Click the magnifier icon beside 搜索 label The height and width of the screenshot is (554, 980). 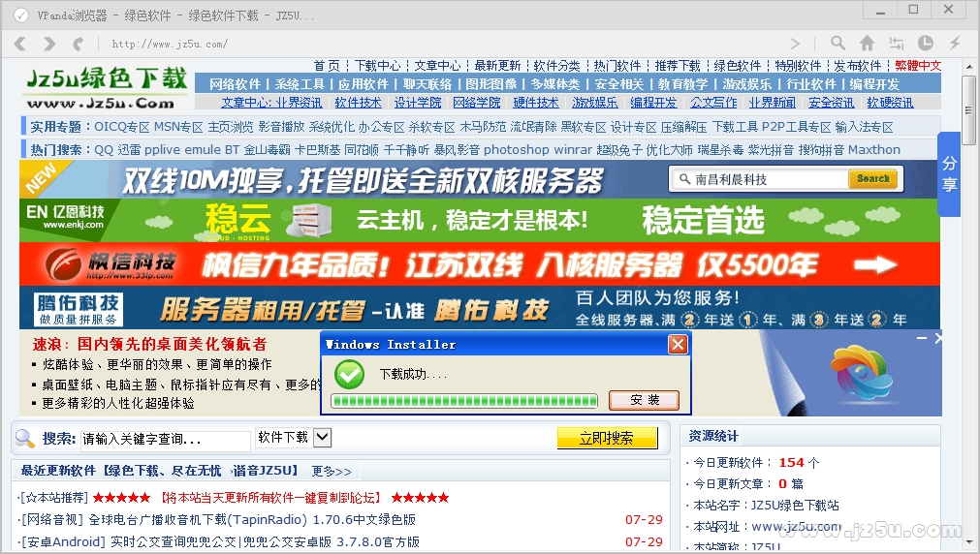coord(25,439)
